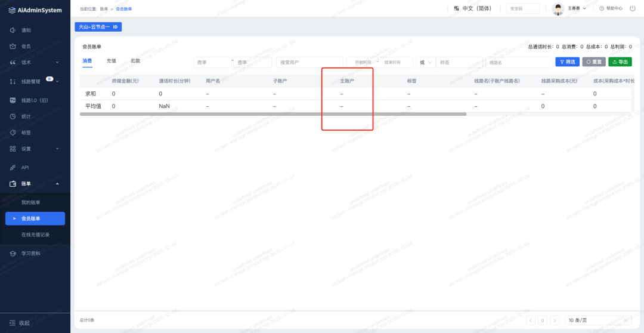
Task: Click the 搜索用户 search input field
Action: [309, 62]
